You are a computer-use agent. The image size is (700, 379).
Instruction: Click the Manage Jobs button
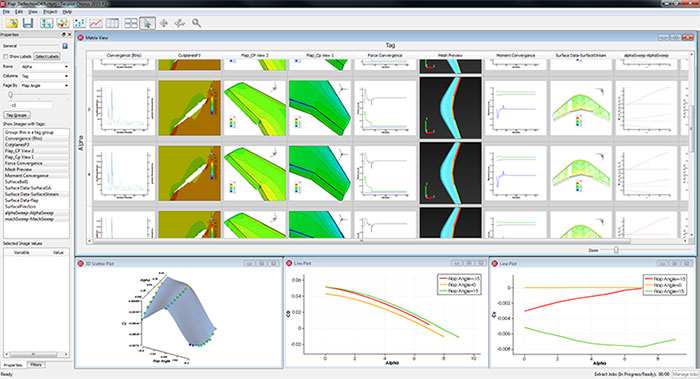pos(685,374)
